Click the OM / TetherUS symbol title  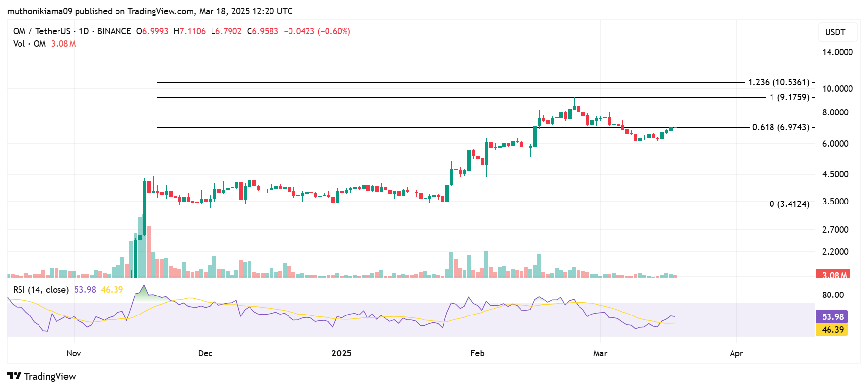tap(41, 31)
